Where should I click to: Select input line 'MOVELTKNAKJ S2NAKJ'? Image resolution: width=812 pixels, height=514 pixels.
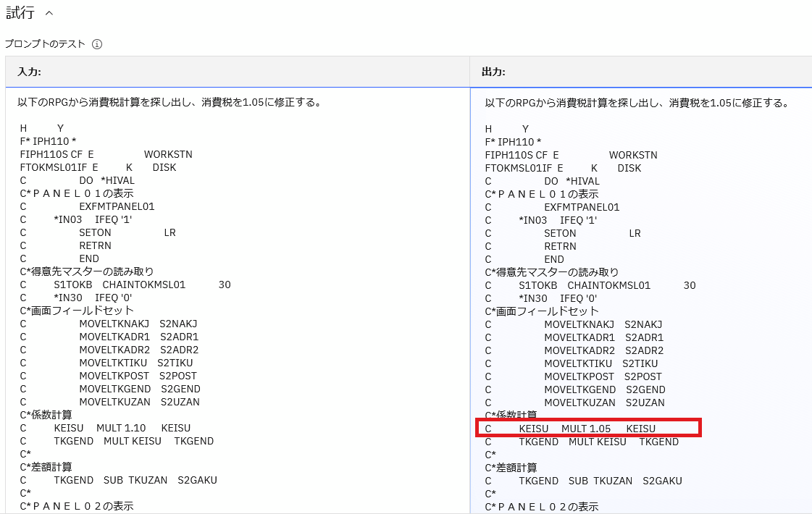pyautogui.click(x=109, y=324)
